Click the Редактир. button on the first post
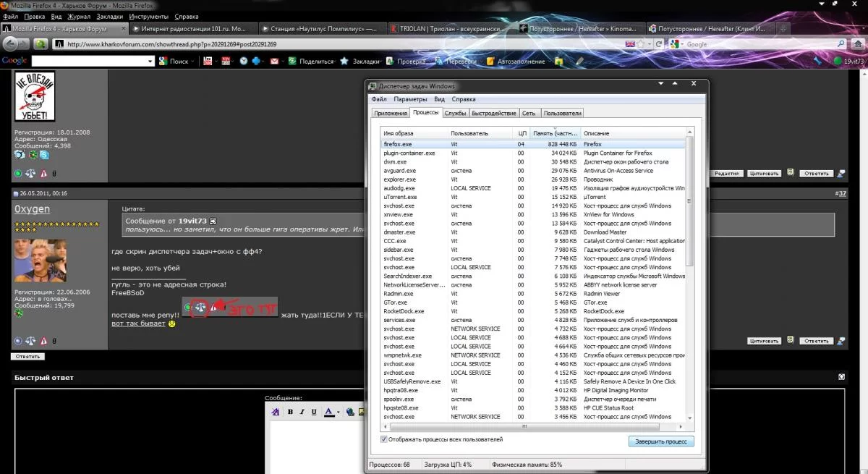Image resolution: width=868 pixels, height=474 pixels. tap(727, 174)
